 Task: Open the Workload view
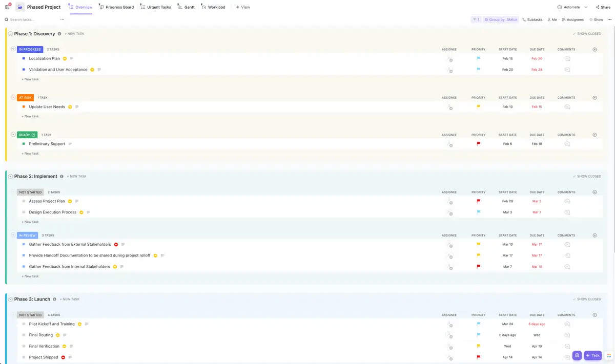tap(213, 7)
